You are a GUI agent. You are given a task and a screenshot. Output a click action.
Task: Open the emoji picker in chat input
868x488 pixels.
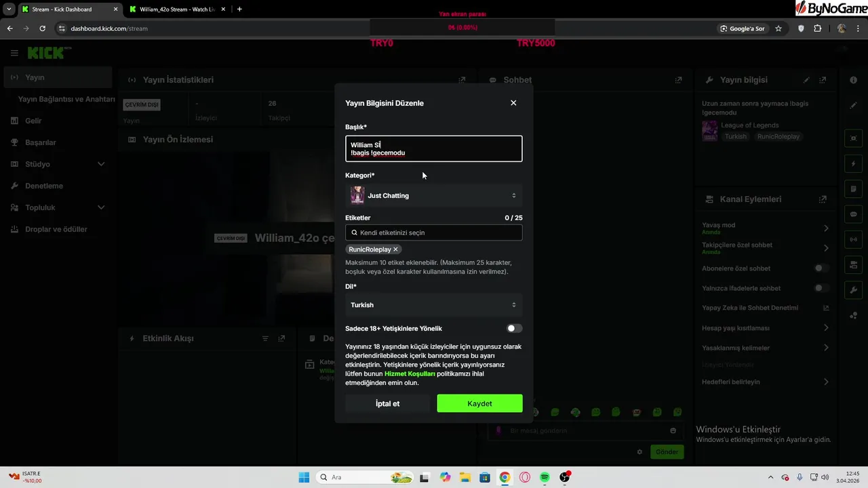pyautogui.click(x=673, y=430)
